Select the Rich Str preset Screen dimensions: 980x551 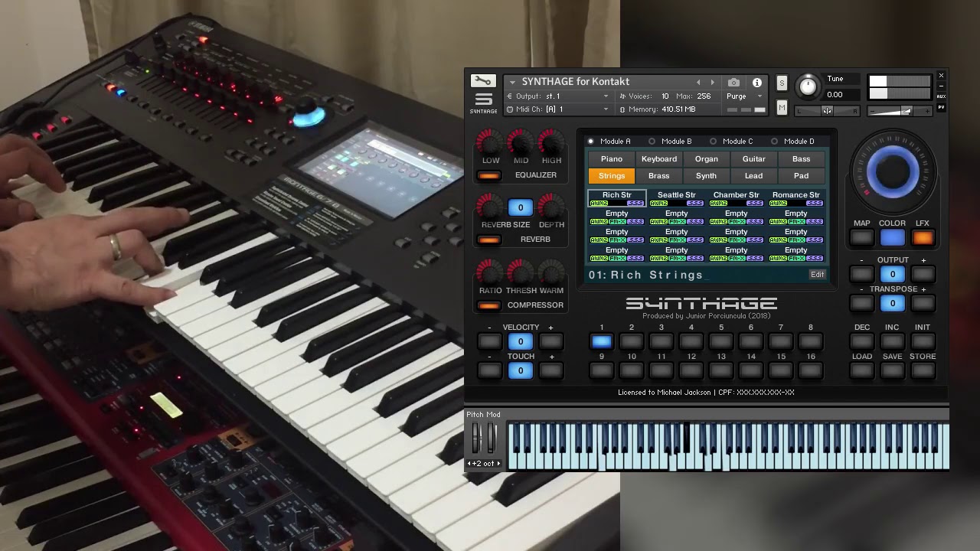point(617,198)
